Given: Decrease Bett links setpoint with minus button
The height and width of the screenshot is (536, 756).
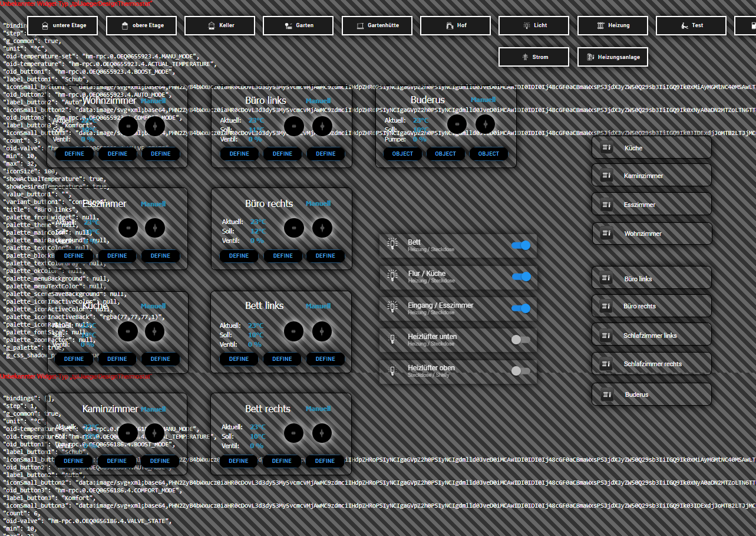Looking at the screenshot, I should pos(294,331).
